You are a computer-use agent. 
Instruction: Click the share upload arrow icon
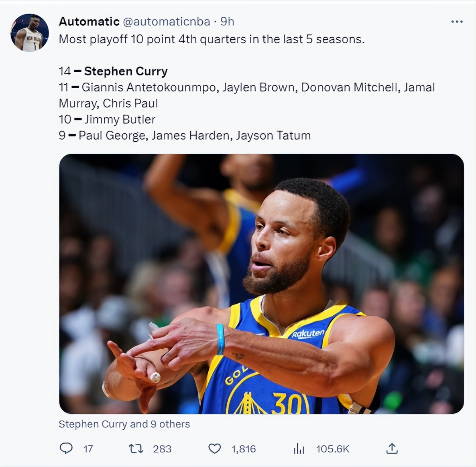coord(392,448)
